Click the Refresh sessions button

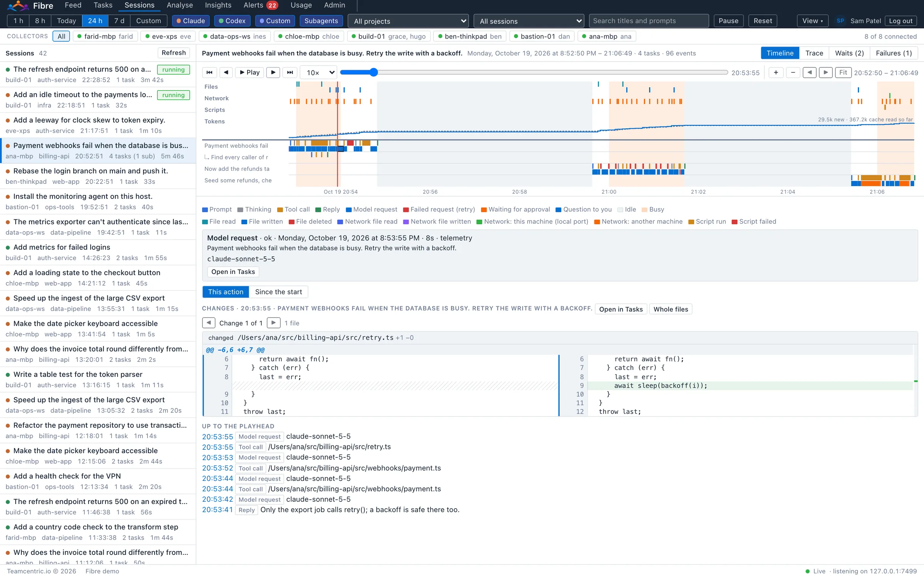174,53
